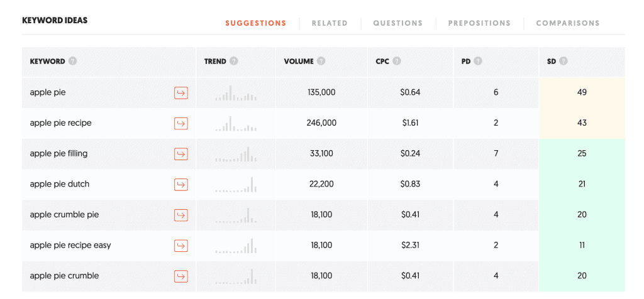644x299 pixels.
Task: View the trend chart for apple pie recipe
Action: 236,123
